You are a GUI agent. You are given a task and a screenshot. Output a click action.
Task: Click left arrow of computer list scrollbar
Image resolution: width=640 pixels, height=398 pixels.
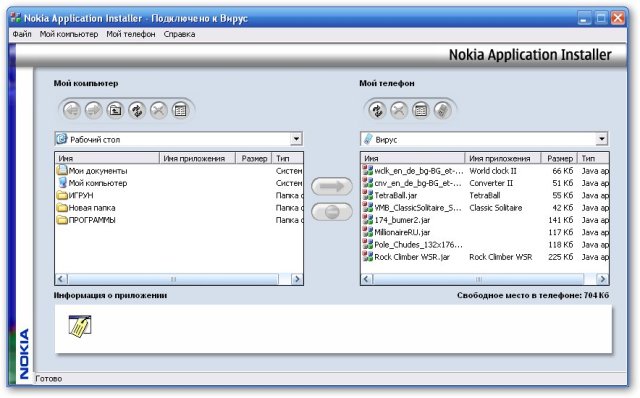(61, 279)
